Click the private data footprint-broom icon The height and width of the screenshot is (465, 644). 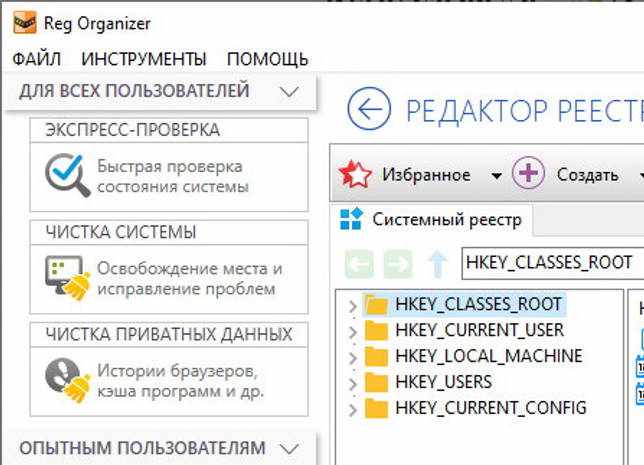click(68, 380)
